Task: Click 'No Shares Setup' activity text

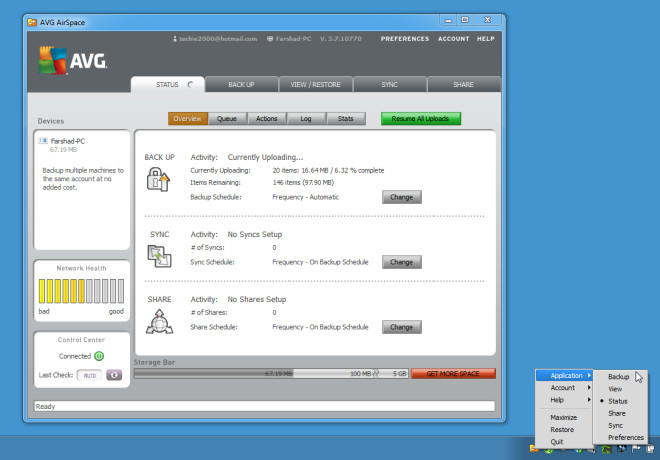Action: coord(257,299)
